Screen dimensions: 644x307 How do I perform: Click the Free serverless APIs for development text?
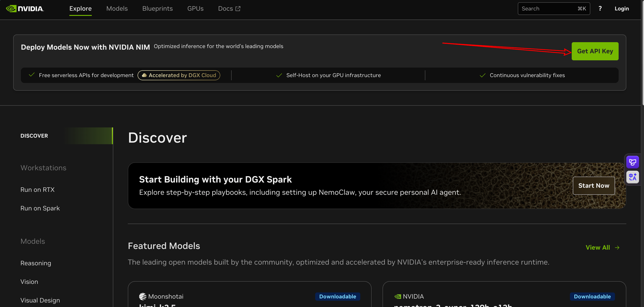tap(86, 75)
